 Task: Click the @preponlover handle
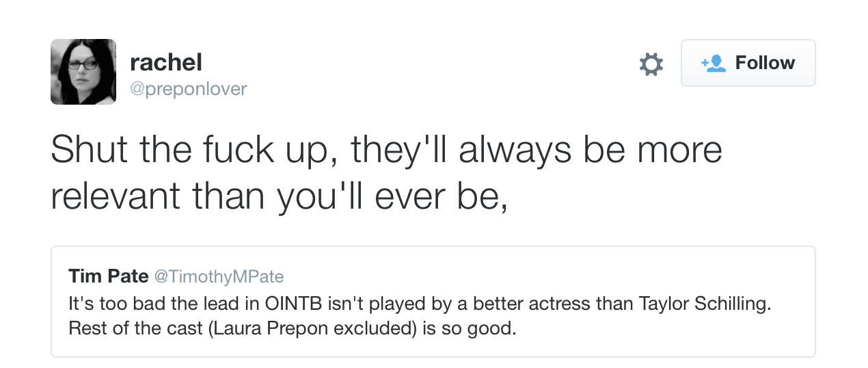[x=188, y=89]
